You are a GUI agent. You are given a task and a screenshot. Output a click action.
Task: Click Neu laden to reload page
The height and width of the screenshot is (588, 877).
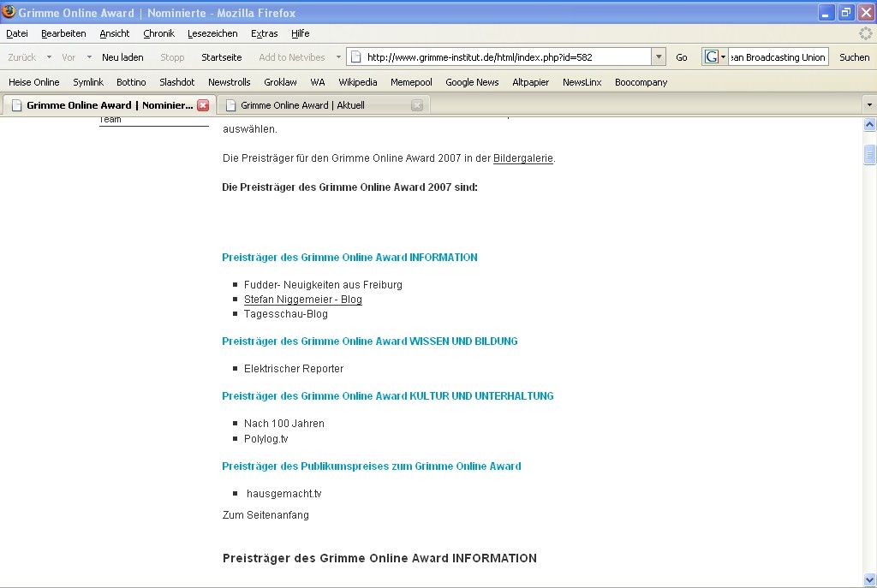point(122,57)
